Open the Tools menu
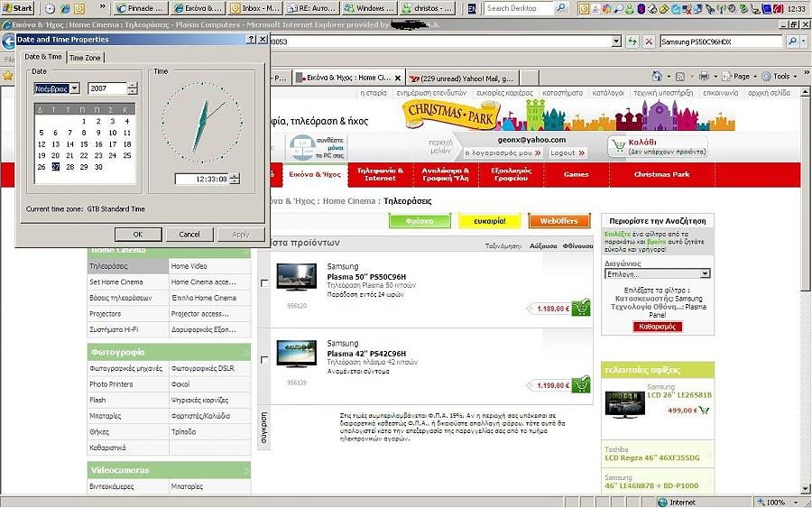Screen dimensions: 812x508 tap(780, 76)
